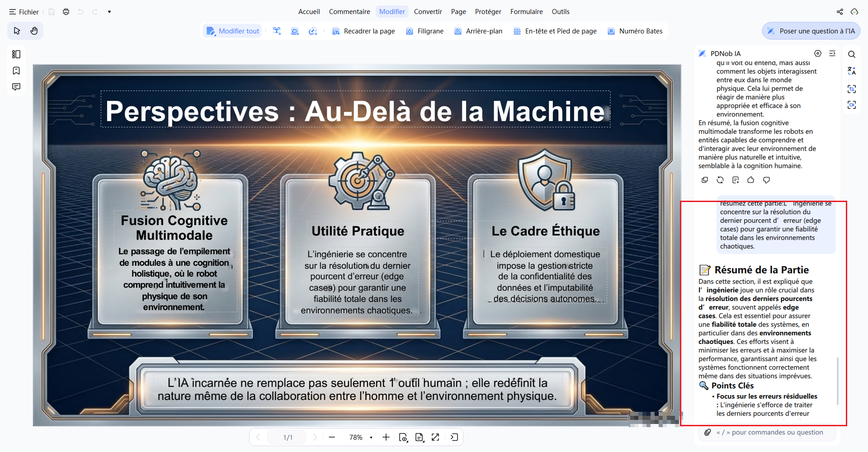Click the Numéro Bates button
Image resolution: width=868 pixels, height=452 pixels.
(635, 31)
